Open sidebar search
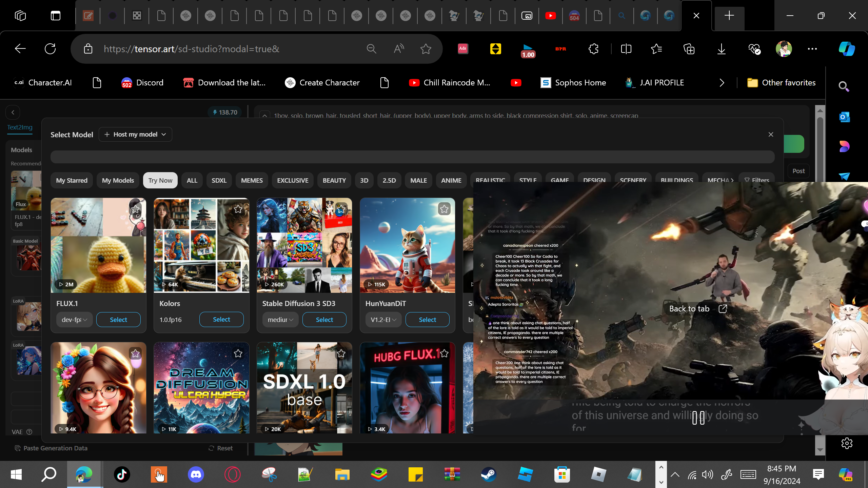868x488 pixels. (844, 87)
